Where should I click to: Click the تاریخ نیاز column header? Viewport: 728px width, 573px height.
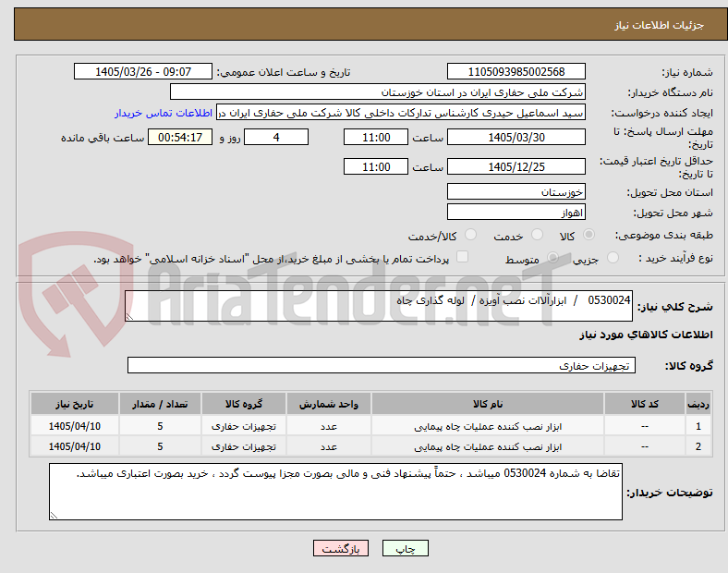[74, 404]
